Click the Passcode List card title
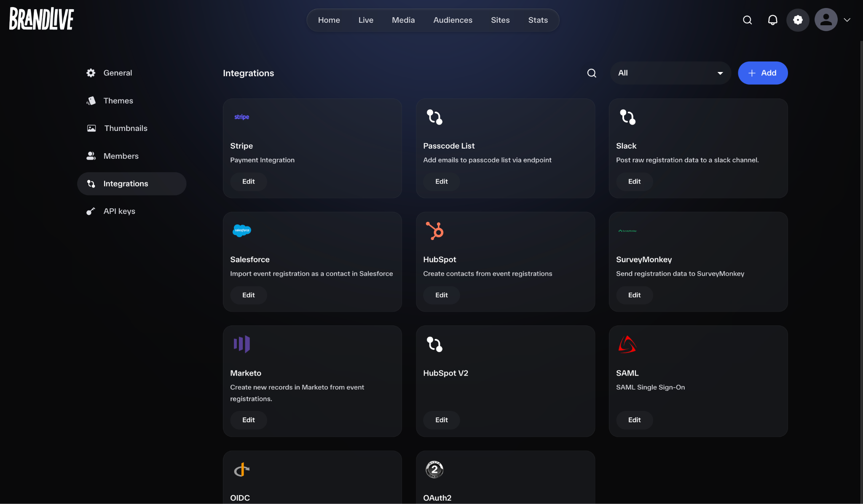 click(449, 146)
